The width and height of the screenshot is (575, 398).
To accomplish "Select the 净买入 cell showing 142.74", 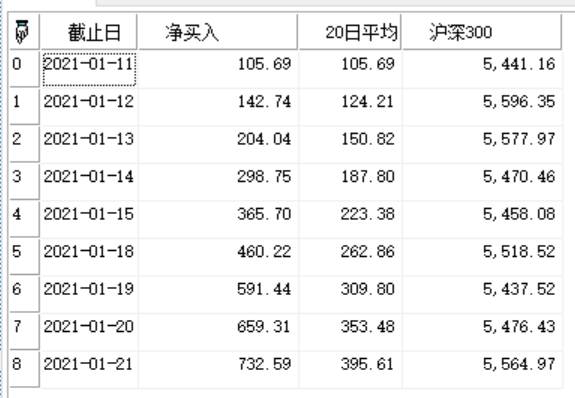I will (218, 106).
